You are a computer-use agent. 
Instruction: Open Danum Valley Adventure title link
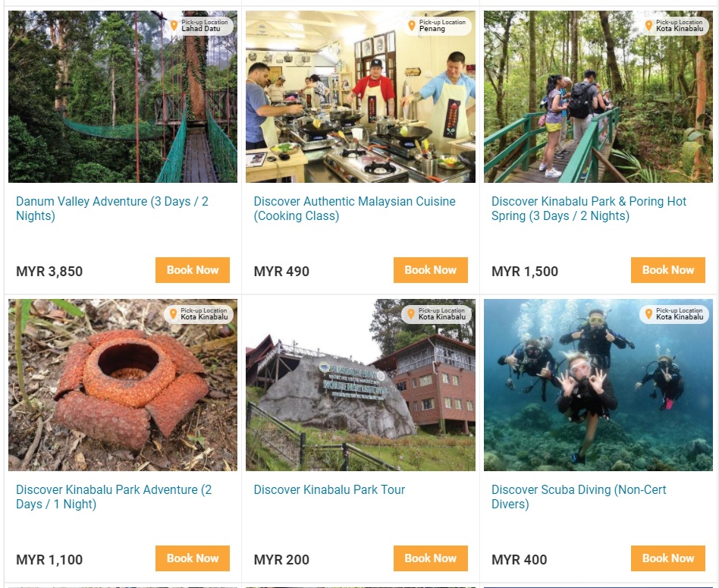point(112,209)
